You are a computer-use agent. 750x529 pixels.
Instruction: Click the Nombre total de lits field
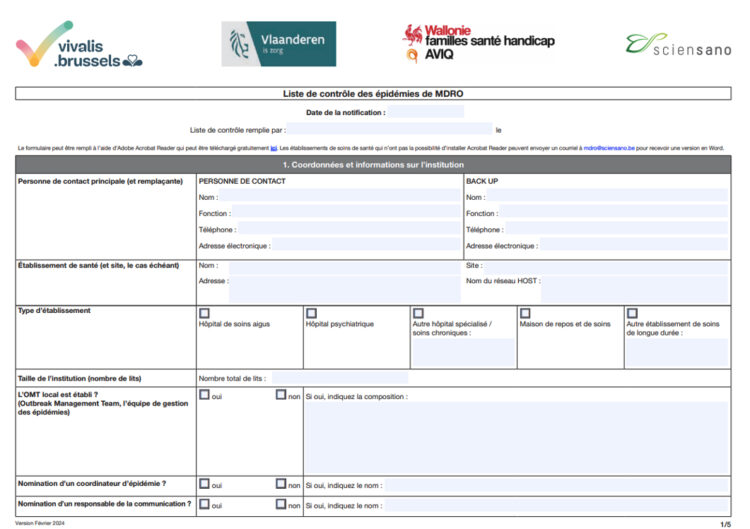pyautogui.click(x=340, y=378)
